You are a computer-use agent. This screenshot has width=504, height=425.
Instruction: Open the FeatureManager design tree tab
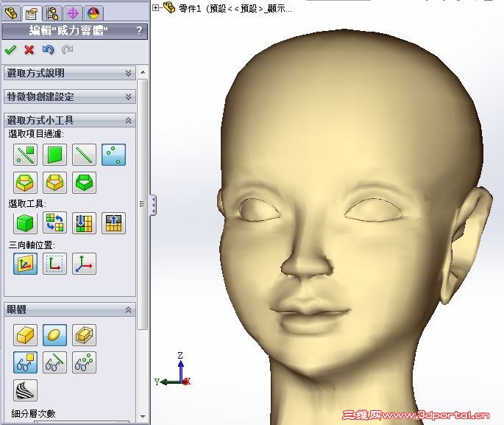11,13
